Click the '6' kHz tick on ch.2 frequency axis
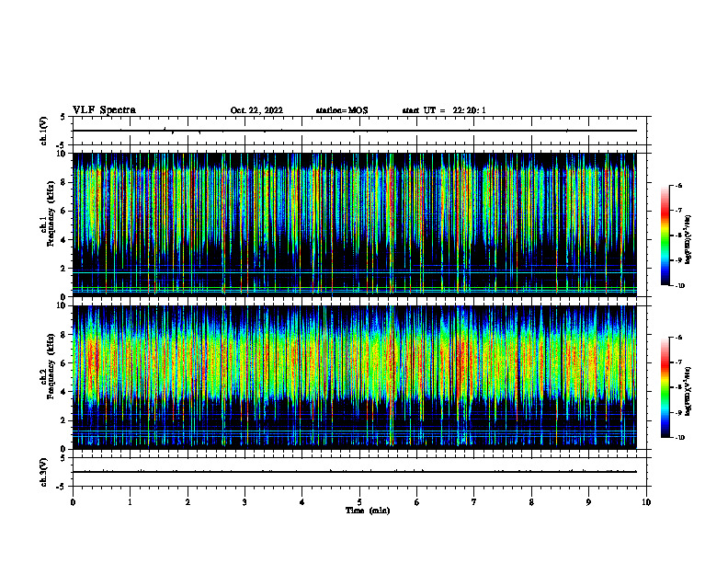The image size is (728, 563). [64, 363]
